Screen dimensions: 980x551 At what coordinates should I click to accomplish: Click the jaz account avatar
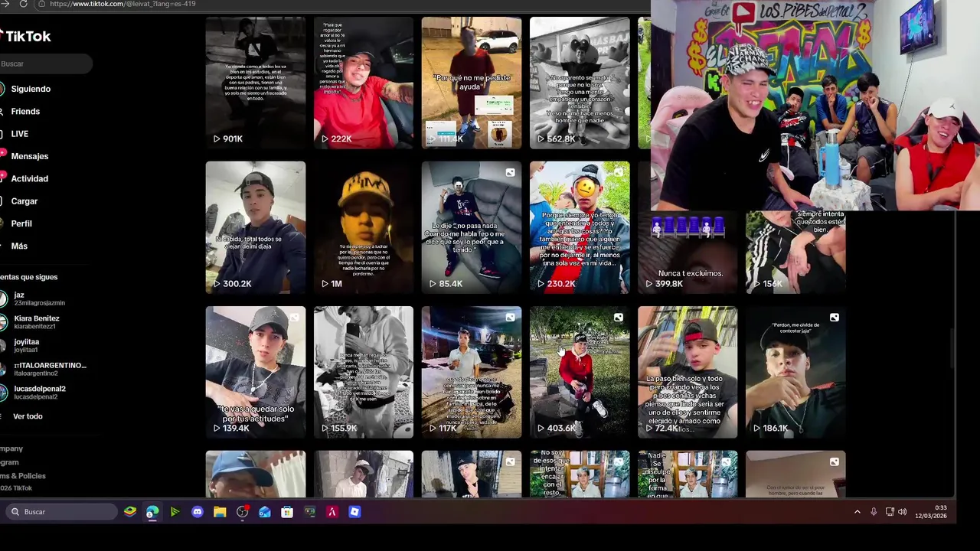point(4,298)
